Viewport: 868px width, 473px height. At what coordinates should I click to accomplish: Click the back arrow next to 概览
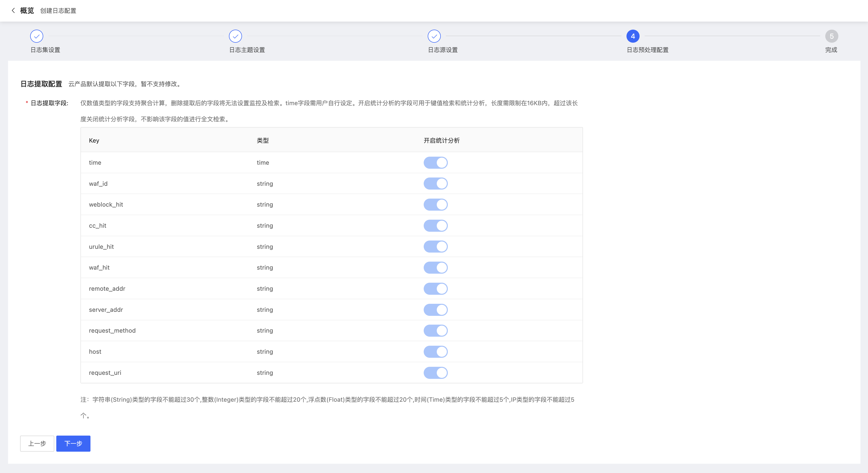(x=13, y=11)
